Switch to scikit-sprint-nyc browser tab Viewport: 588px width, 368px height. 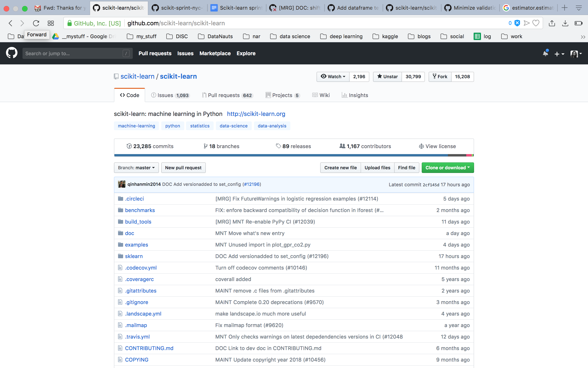point(178,8)
